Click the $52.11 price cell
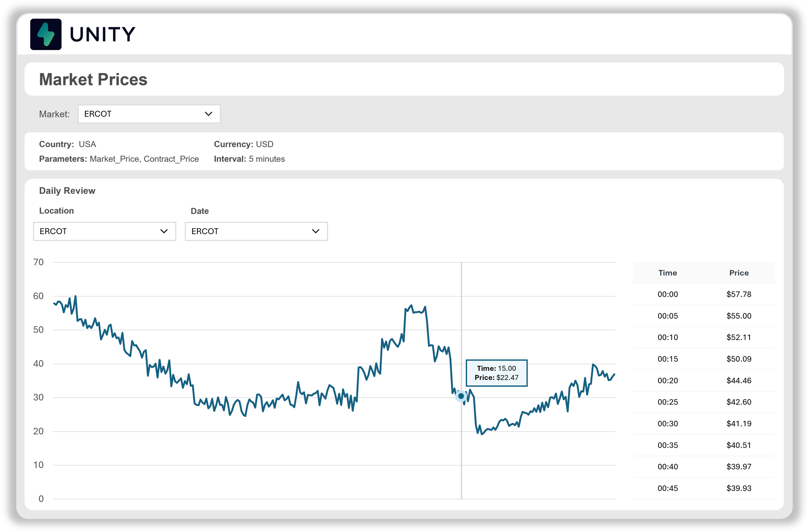809x532 pixels. (739, 337)
